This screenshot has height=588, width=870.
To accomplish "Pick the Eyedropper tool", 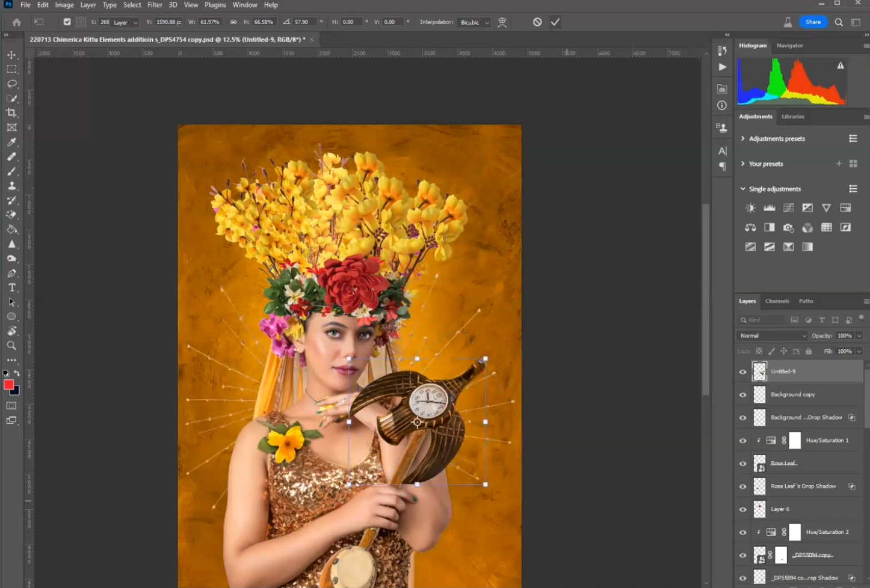I will (11, 142).
